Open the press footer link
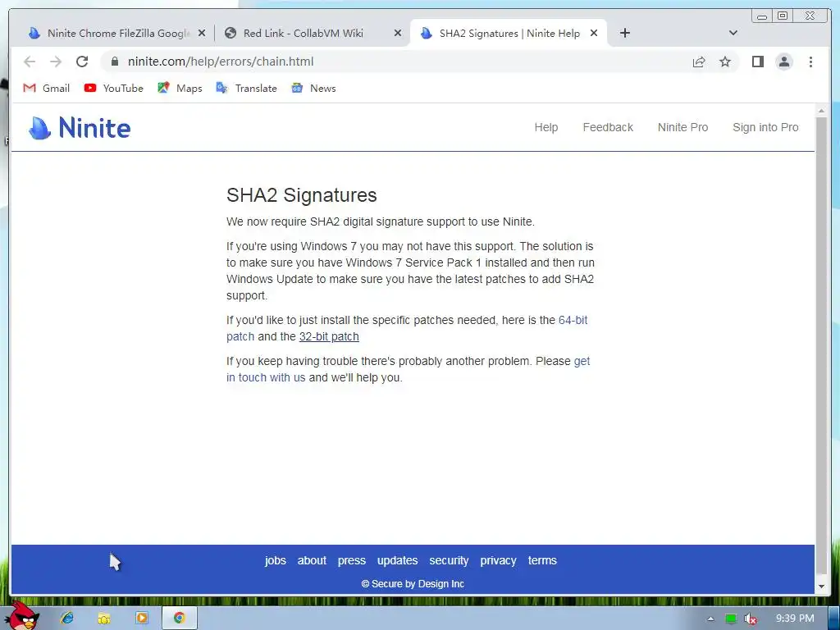Image resolution: width=840 pixels, height=630 pixels. 351,560
